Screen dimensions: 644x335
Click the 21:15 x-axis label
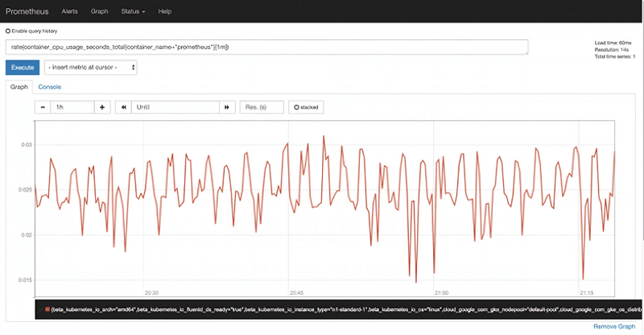tap(587, 292)
